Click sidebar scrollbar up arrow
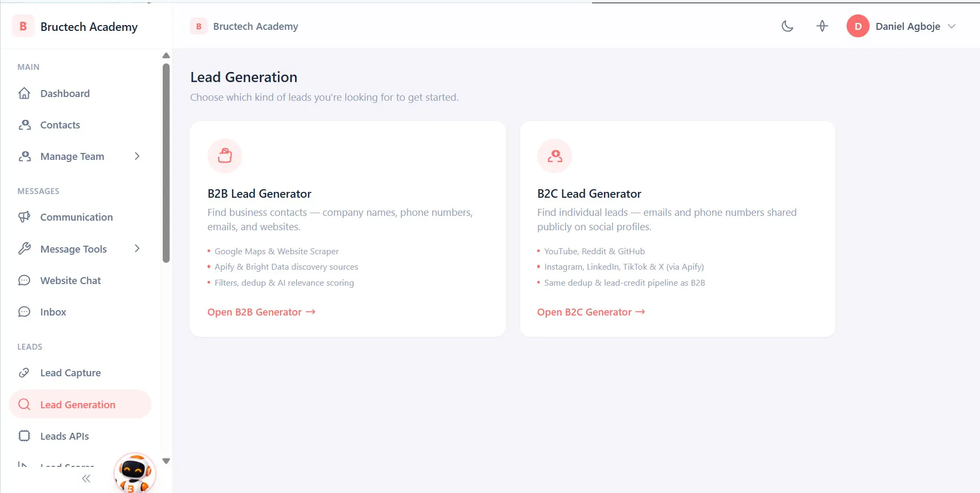This screenshot has height=493, width=980. 166,55
